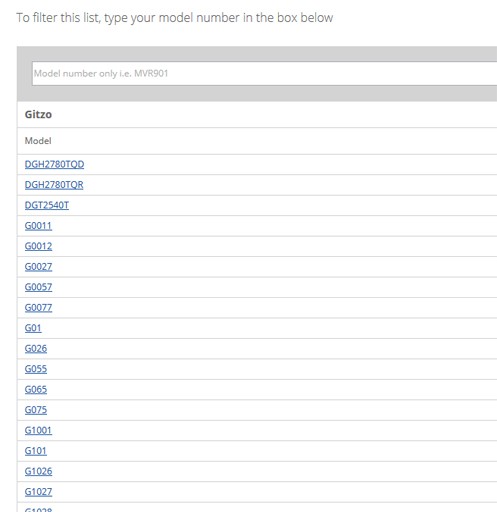
Task: Open model G0012
Action: click(x=38, y=246)
